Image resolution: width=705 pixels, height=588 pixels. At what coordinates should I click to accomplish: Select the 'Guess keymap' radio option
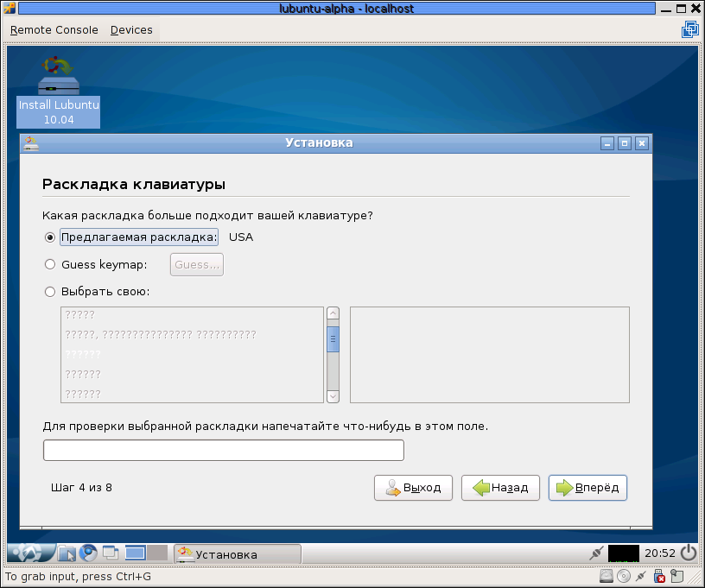50,264
